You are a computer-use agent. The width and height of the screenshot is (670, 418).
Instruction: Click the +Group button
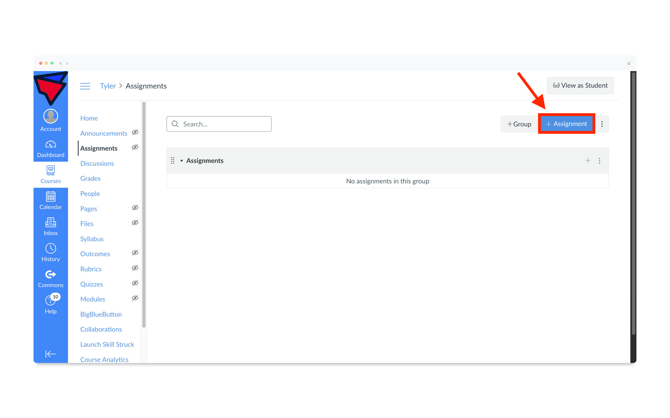pyautogui.click(x=519, y=124)
